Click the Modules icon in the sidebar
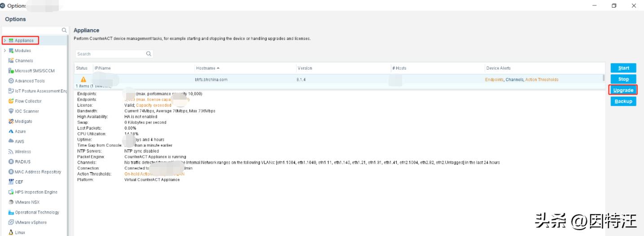This screenshot has height=236, width=644. 11,51
